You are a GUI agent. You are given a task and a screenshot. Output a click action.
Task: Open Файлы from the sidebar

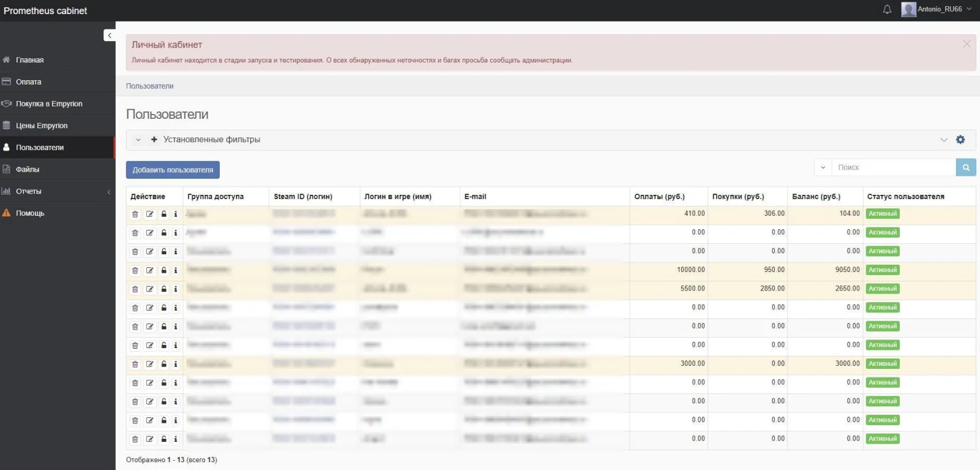pos(28,170)
